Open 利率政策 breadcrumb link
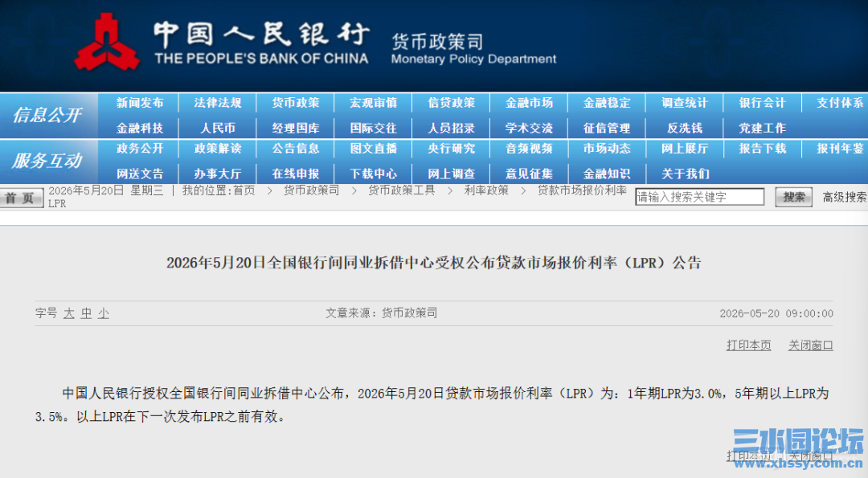Screen dimensions: 868x478 point(486,191)
